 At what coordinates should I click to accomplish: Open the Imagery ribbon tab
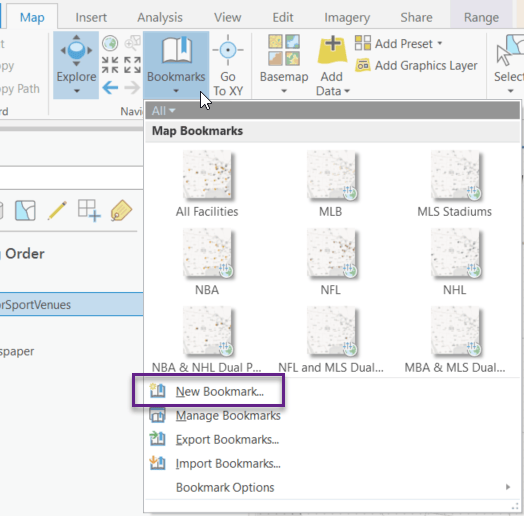click(347, 17)
